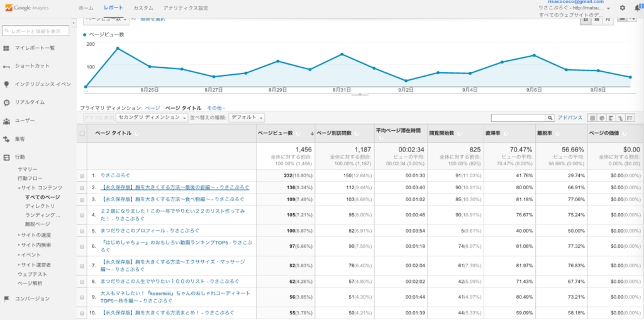Image resolution: width=644 pixels, height=320 pixels.
Task: Check the box for row 8 １００のリスト
Action: tap(82, 282)
